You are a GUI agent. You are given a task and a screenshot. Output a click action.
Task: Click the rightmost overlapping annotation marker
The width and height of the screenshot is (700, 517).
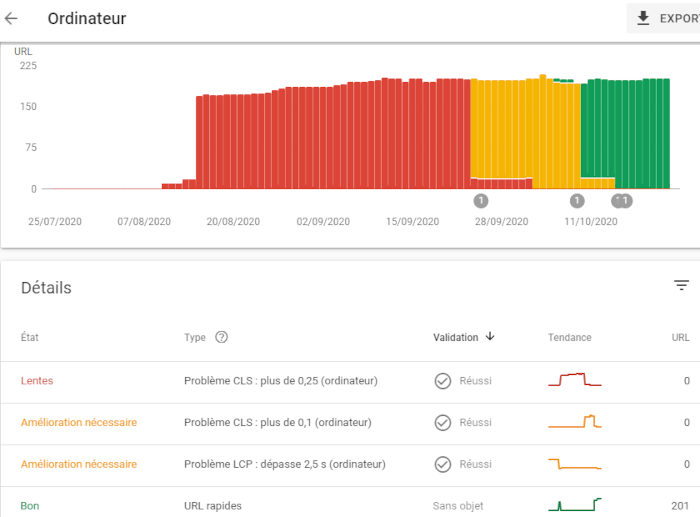tap(626, 201)
